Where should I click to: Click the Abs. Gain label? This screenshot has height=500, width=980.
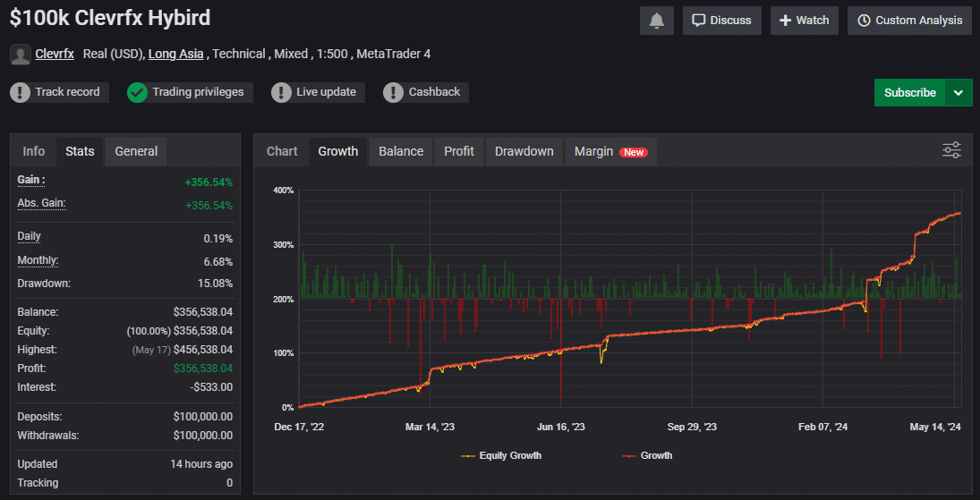click(x=42, y=203)
